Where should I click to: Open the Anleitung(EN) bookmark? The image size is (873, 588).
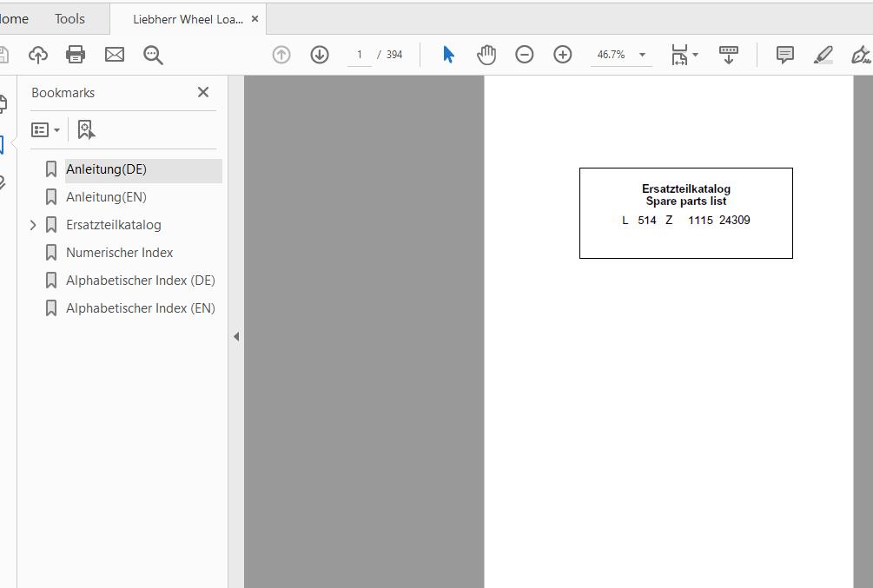click(x=106, y=197)
